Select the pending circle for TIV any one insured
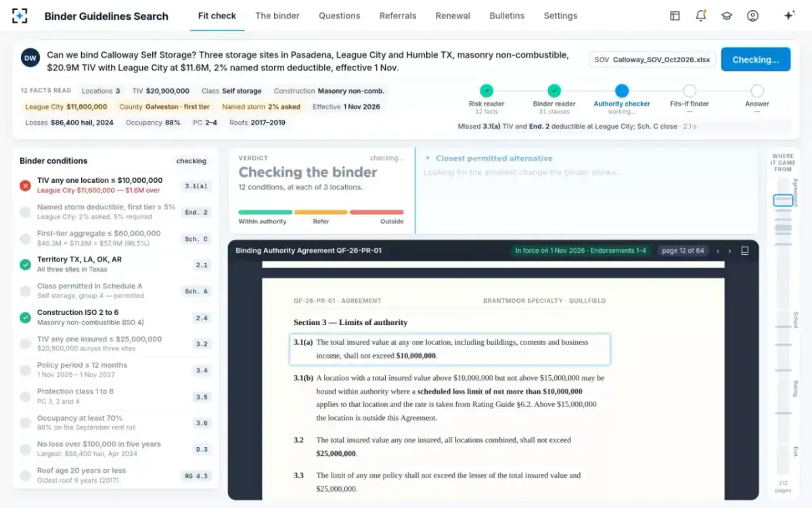812x508 pixels. (x=25, y=344)
